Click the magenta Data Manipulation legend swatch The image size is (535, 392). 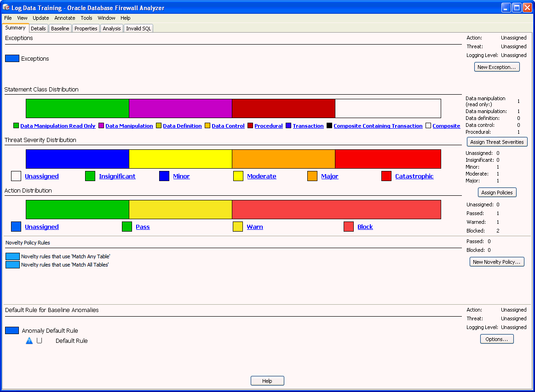point(101,126)
